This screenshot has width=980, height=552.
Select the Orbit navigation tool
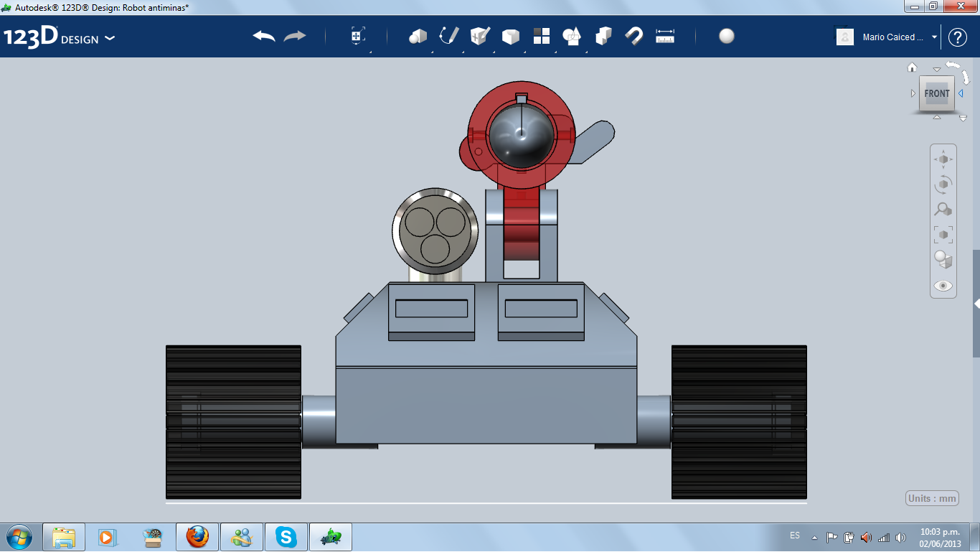(x=943, y=184)
